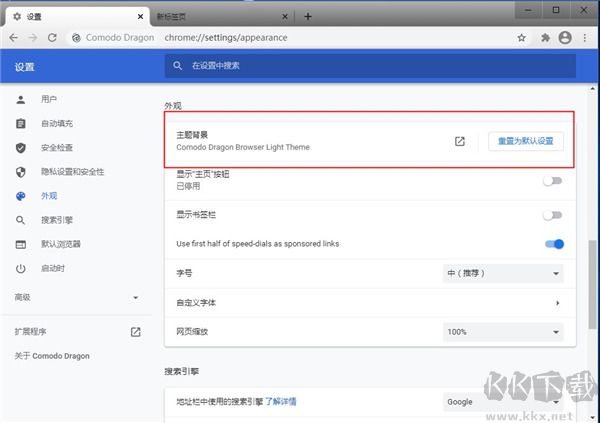
Task: Open the three-dot browser menu
Action: pyautogui.click(x=585, y=38)
